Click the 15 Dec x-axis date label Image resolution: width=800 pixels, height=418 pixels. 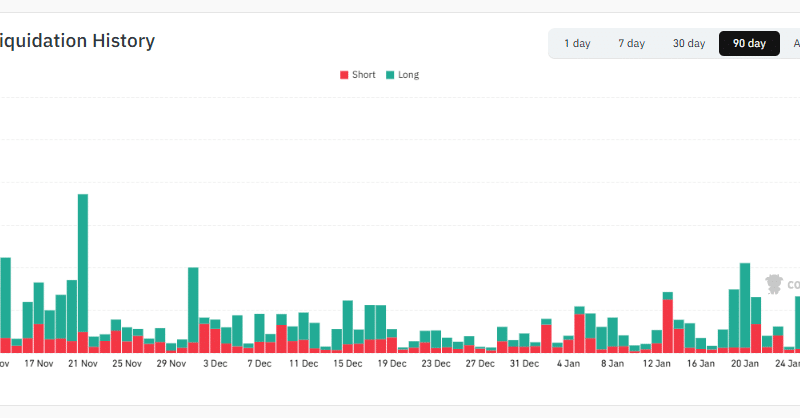point(347,364)
